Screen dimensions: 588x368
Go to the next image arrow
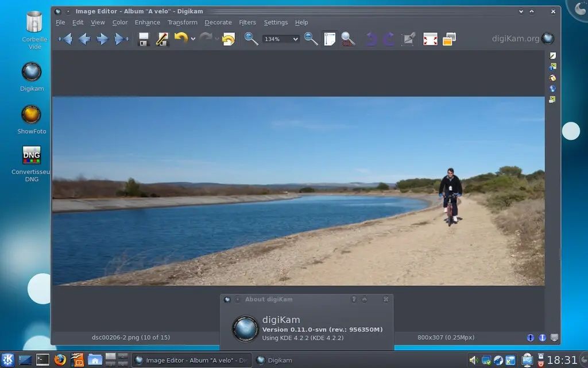(x=102, y=39)
